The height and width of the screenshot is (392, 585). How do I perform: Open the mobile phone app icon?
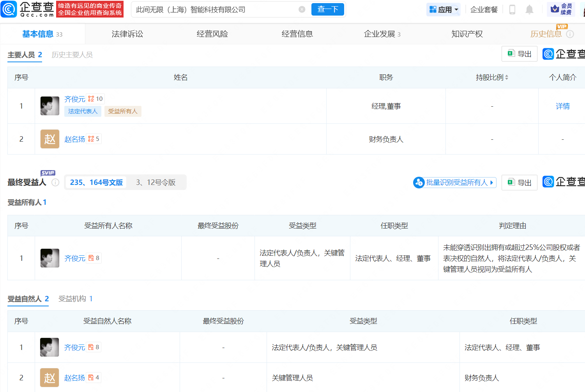click(512, 9)
